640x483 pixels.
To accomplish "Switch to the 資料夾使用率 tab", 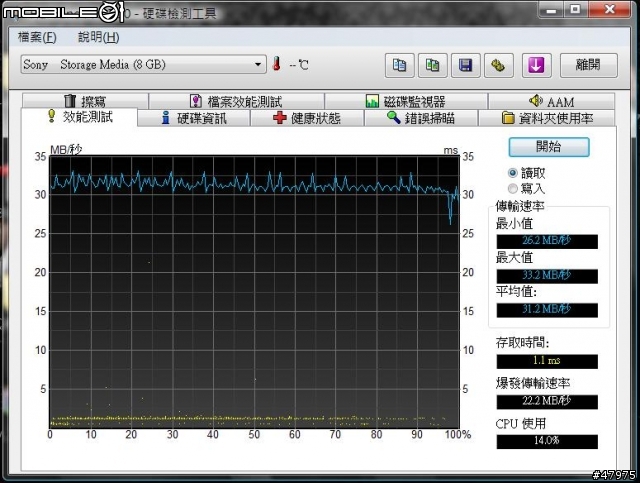I will (547, 118).
